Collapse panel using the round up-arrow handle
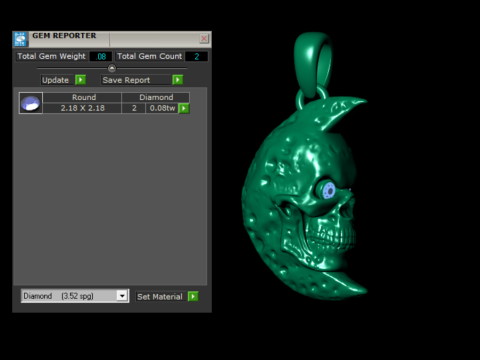This screenshot has height=360, width=480. [112, 68]
